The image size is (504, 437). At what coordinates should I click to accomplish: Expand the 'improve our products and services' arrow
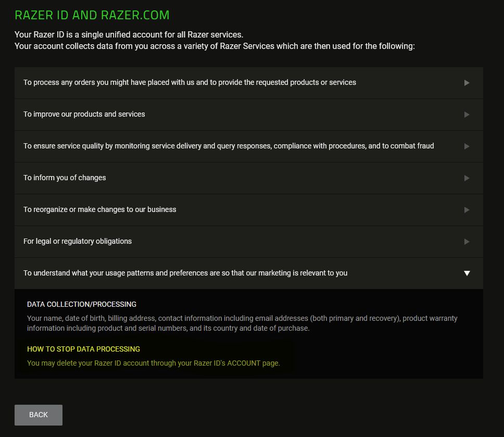467,115
